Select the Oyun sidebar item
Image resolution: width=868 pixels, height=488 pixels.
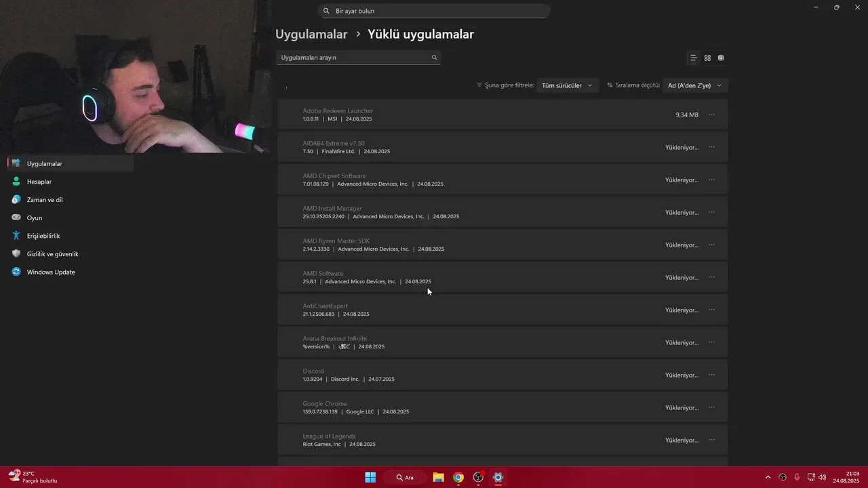click(x=71, y=218)
